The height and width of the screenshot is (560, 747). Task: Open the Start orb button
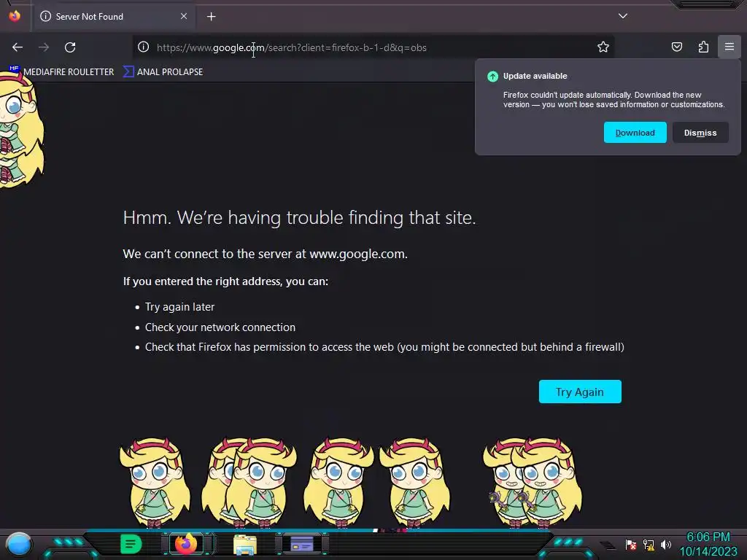19,544
